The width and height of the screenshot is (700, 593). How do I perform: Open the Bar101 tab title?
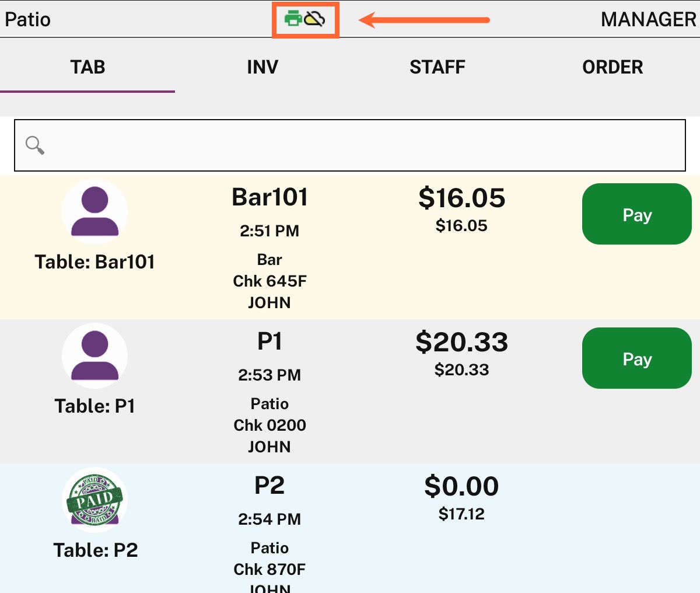pos(269,197)
